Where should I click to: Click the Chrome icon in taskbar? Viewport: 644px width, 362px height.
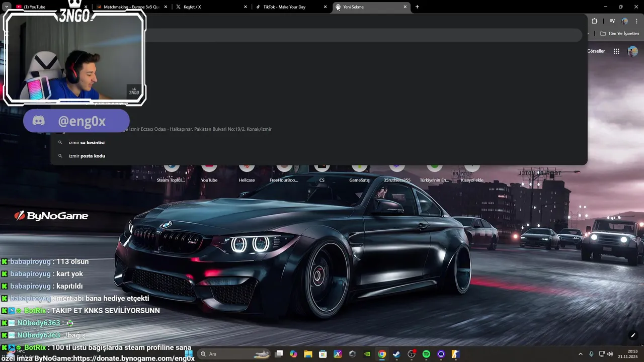pos(382,354)
